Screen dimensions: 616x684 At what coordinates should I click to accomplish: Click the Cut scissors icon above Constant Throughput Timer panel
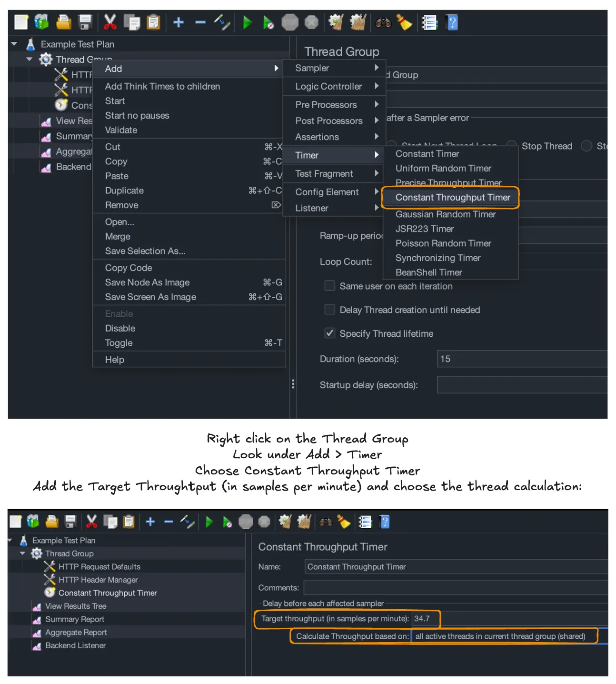pos(91,522)
